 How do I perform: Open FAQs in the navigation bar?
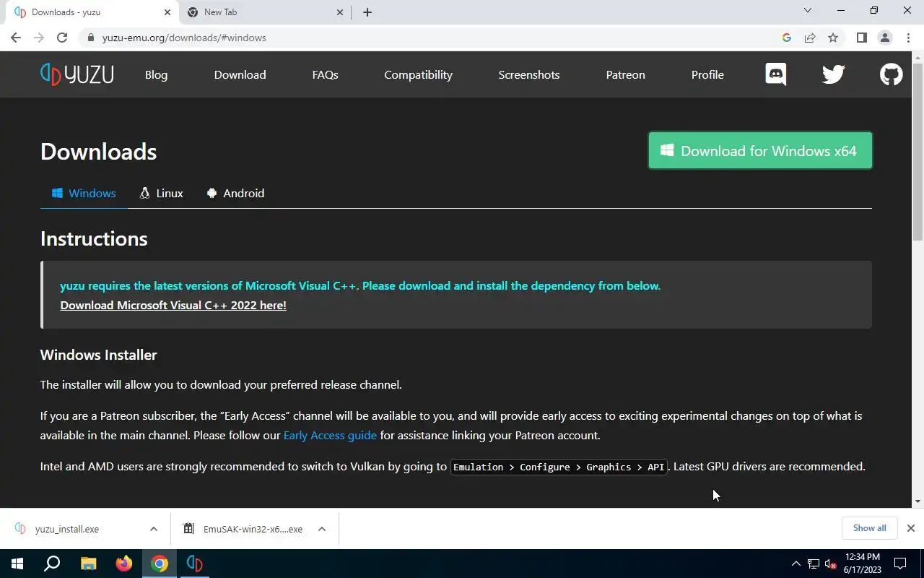coord(325,74)
